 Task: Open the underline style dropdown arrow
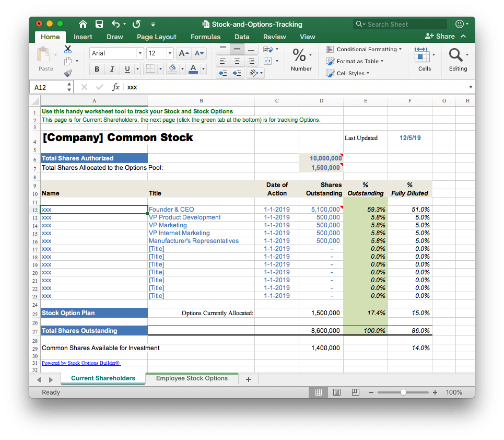[x=137, y=69]
